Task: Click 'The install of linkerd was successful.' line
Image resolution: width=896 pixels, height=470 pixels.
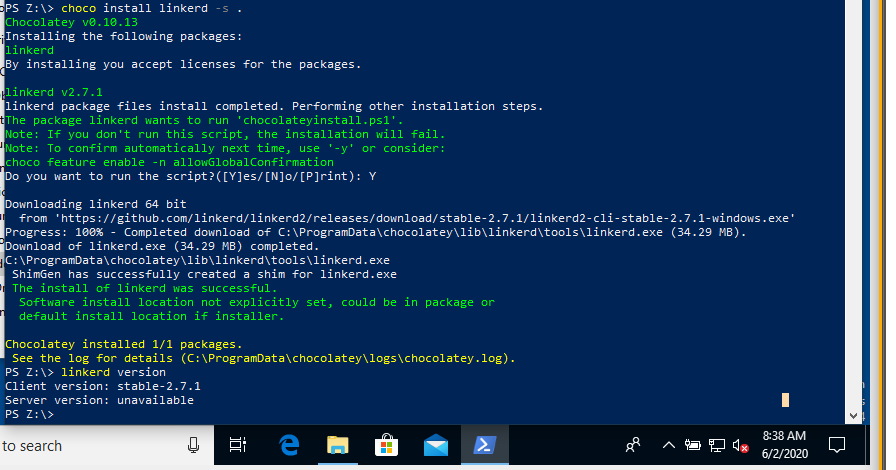Action: [x=145, y=288]
